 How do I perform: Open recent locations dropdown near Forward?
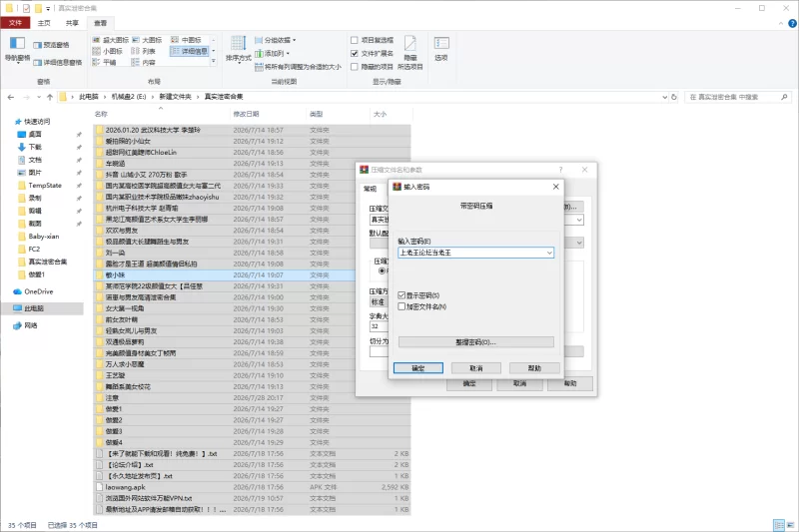point(38,97)
